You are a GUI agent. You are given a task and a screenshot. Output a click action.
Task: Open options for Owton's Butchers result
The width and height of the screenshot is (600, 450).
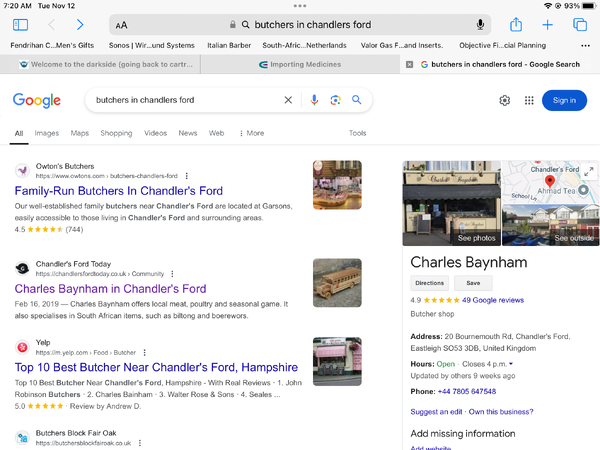pos(187,176)
